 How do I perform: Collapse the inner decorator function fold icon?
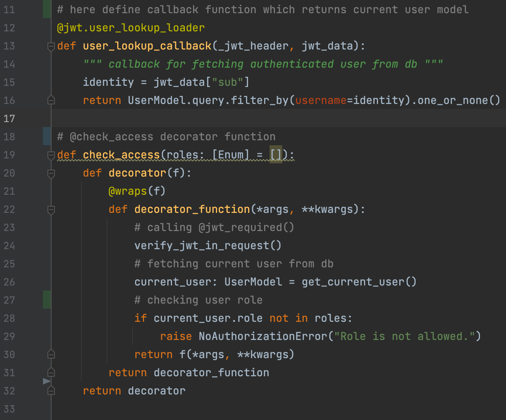[x=51, y=174]
